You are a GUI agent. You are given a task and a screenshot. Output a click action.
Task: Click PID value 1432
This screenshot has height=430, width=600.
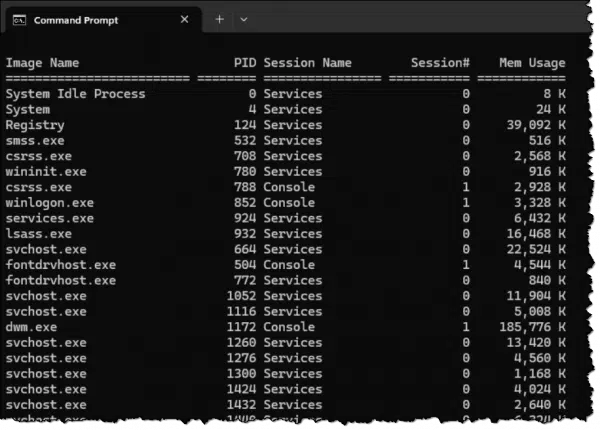click(x=241, y=404)
